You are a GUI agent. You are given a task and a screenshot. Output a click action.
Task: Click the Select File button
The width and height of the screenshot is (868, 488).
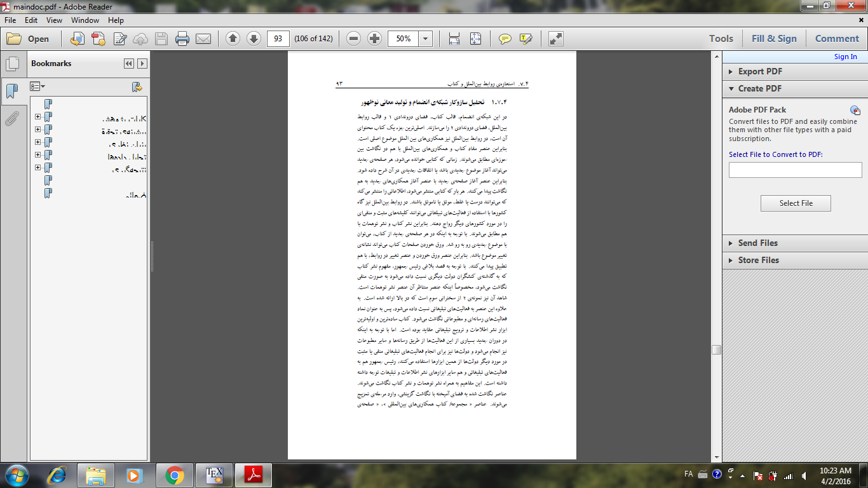pos(796,203)
